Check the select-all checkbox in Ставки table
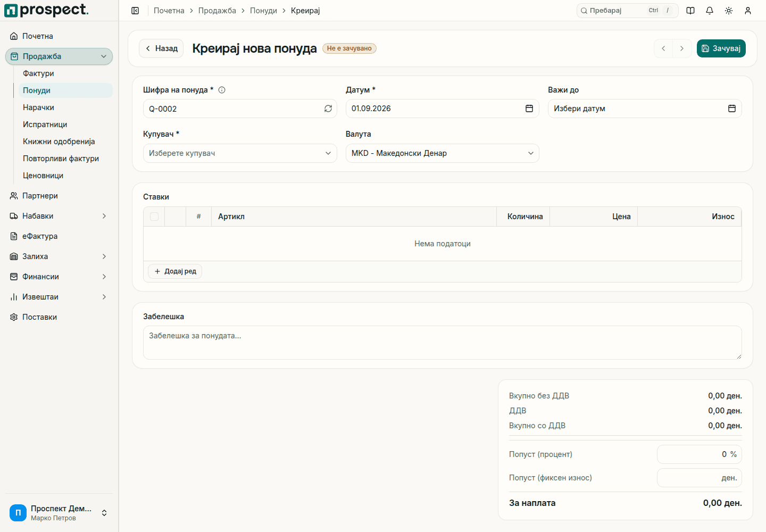This screenshot has height=532, width=766. [x=154, y=217]
